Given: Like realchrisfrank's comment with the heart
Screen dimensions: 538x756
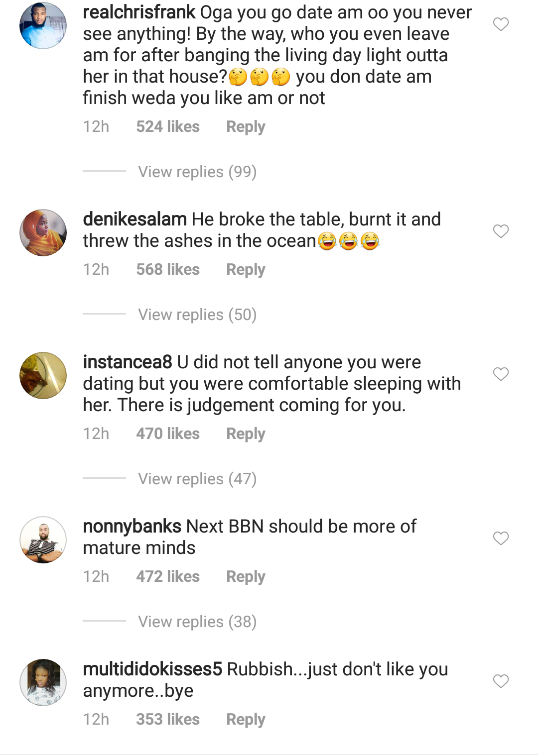Looking at the screenshot, I should 501,24.
